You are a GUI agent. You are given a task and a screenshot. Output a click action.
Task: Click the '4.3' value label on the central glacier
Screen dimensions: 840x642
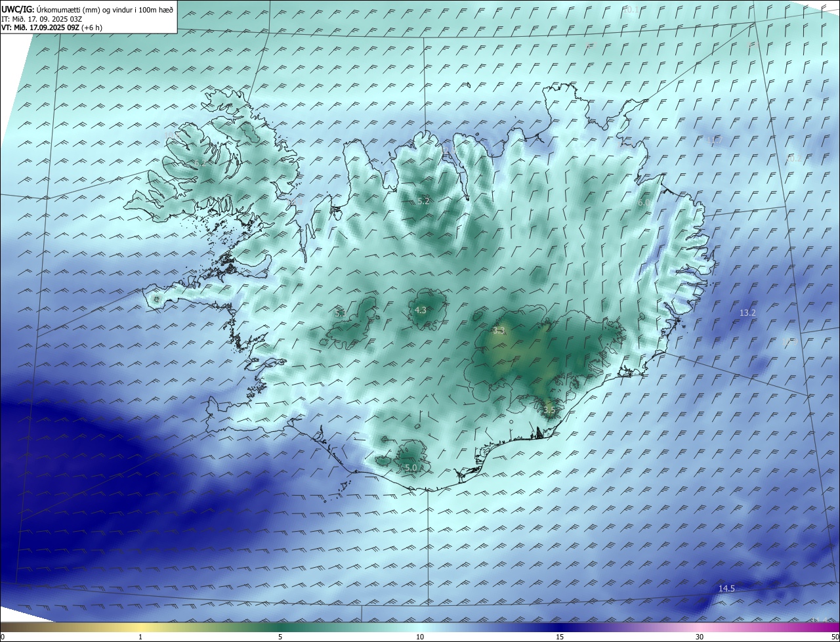tap(421, 310)
